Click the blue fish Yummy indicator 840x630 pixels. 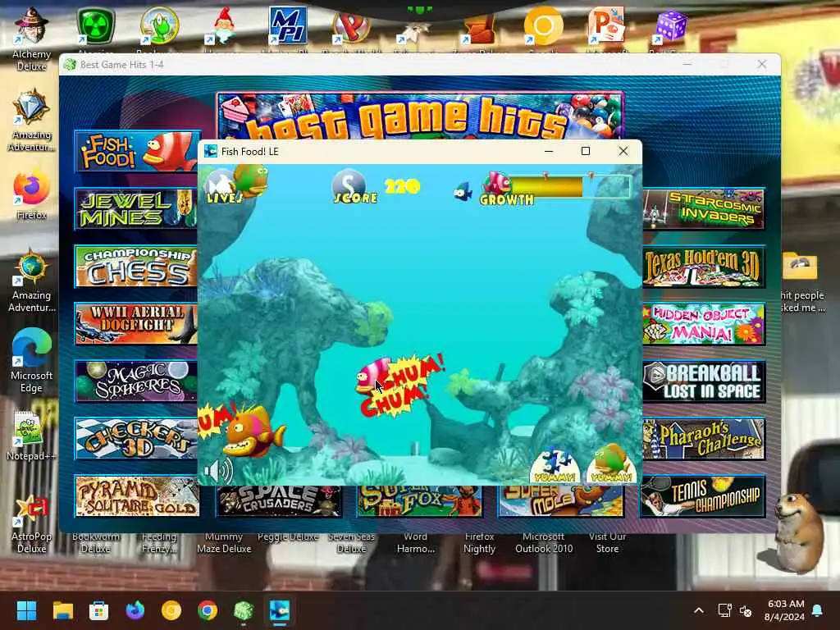[555, 464]
